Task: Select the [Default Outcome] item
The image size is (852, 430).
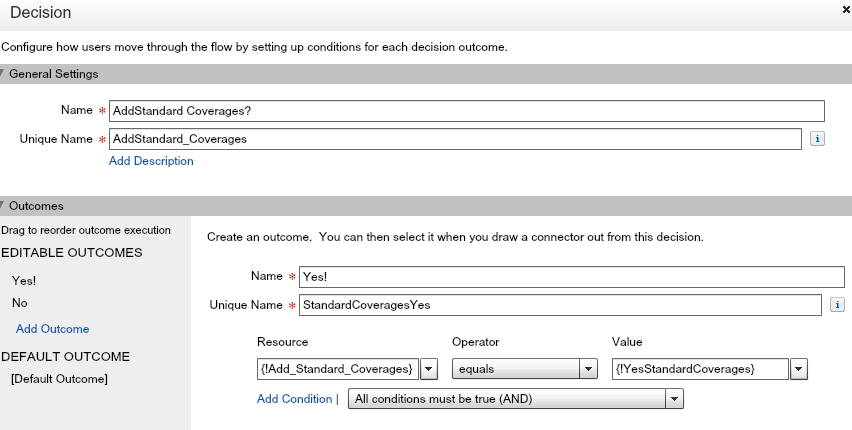Action: click(x=59, y=378)
